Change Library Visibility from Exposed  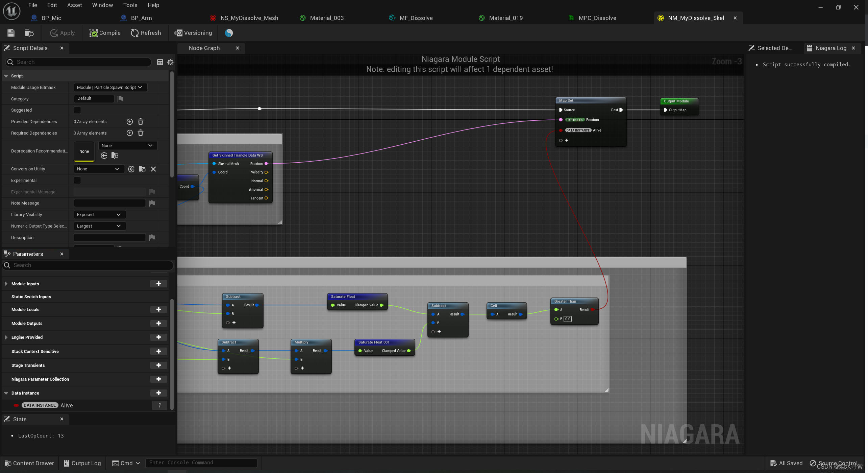99,214
